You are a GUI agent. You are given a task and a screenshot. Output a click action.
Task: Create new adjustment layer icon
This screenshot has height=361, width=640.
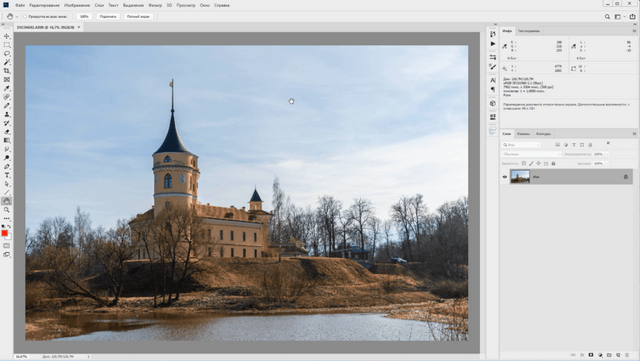600,355
